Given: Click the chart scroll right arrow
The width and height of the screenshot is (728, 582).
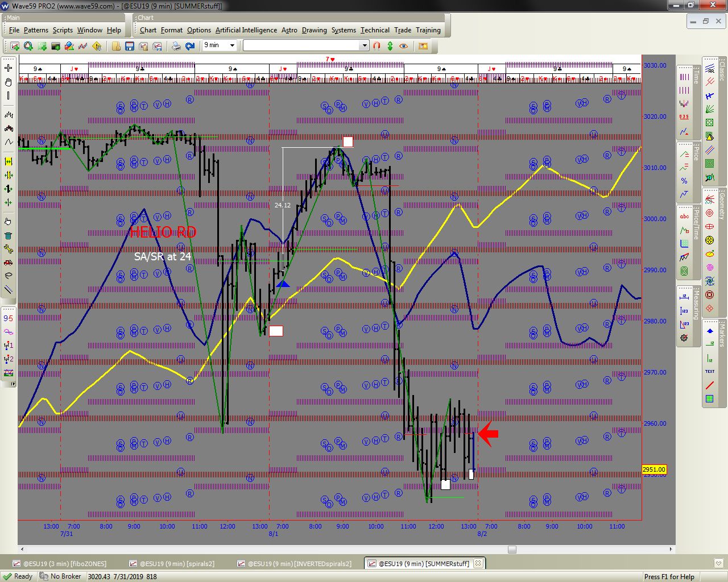Looking at the screenshot, I should (671, 550).
